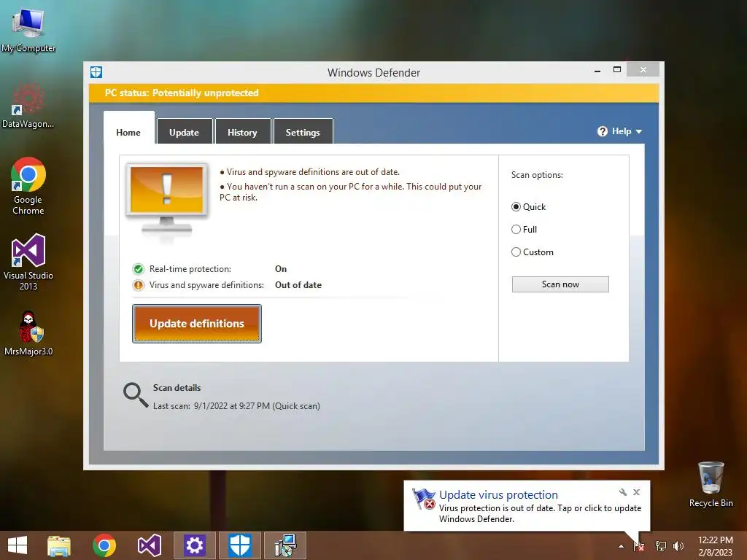The width and height of the screenshot is (747, 560).
Task: Open the My Computer desktop icon
Action: [28, 31]
